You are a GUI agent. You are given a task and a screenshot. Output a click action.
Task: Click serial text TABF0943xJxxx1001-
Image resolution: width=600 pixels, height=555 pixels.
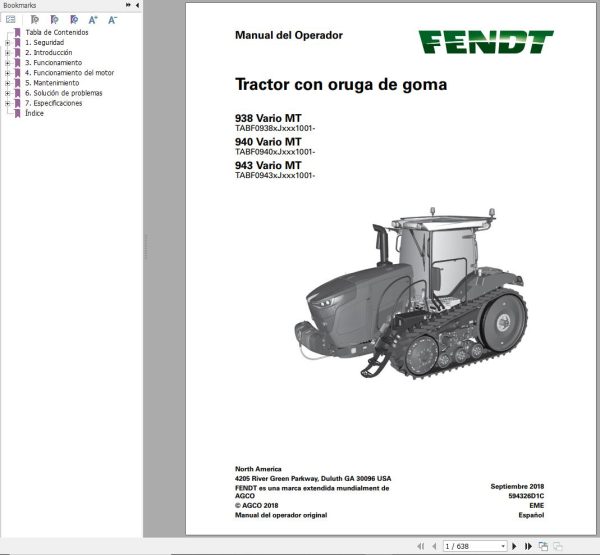[275, 175]
